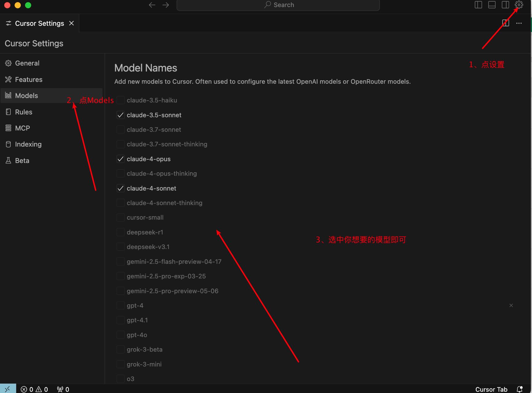
Task: Open the Indexing settings section
Action: (52, 144)
